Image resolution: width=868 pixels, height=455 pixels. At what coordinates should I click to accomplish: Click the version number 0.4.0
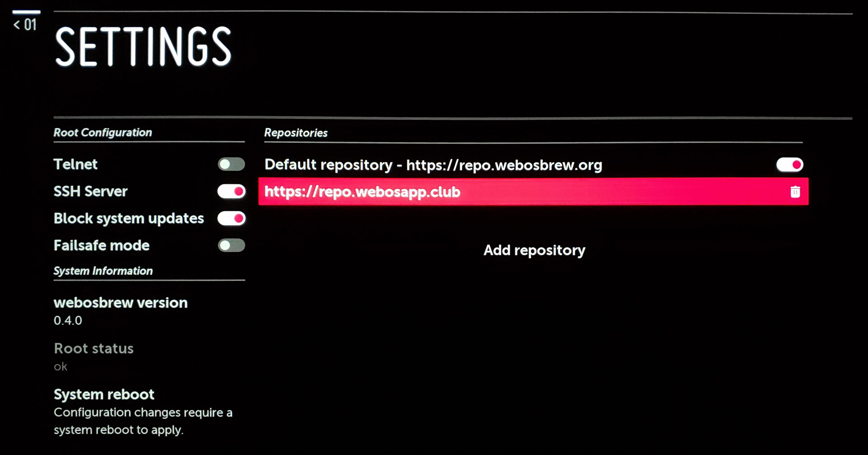68,320
